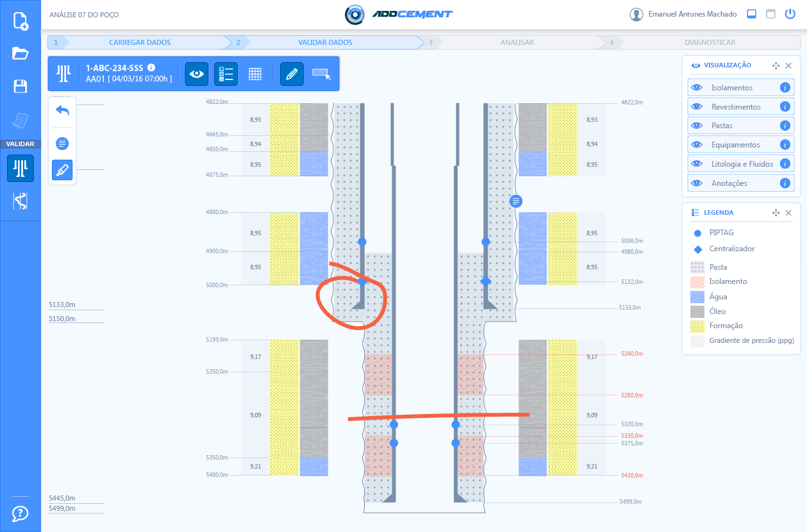
Task: Click user name Emanuel Antunes Machado
Action: tap(692, 14)
